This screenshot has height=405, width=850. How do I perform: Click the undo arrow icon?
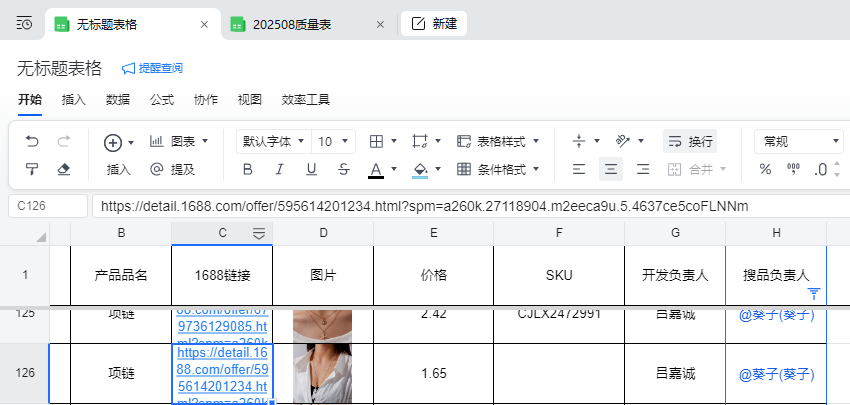click(32, 141)
